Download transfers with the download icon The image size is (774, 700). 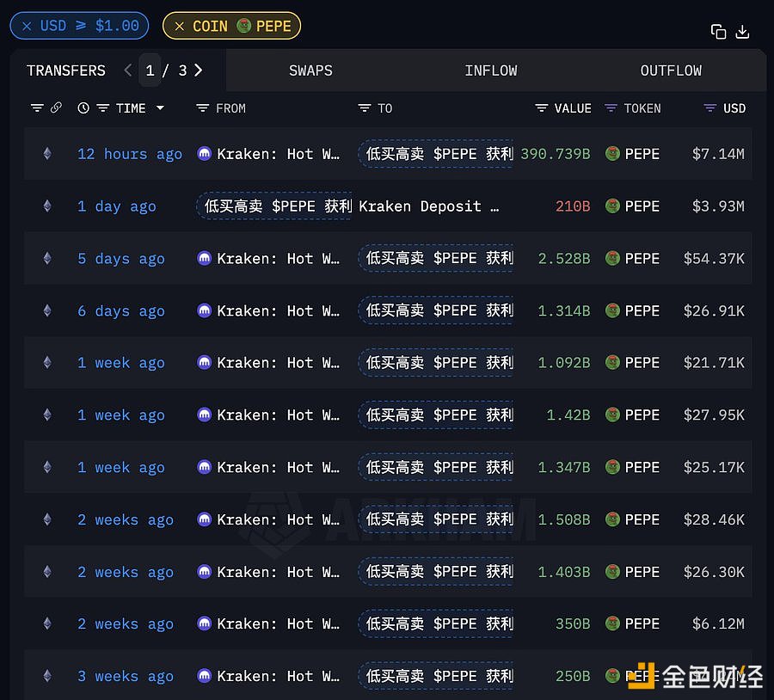(742, 32)
